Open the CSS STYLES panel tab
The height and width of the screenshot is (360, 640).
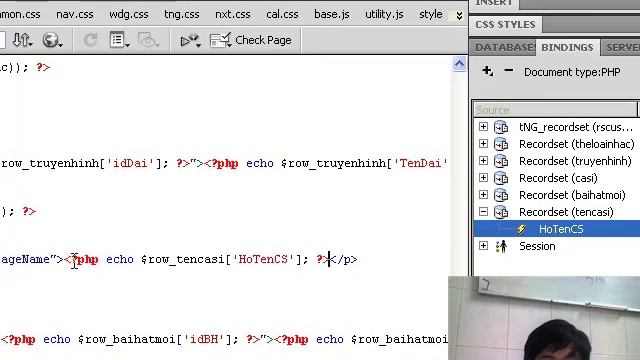tap(505, 24)
